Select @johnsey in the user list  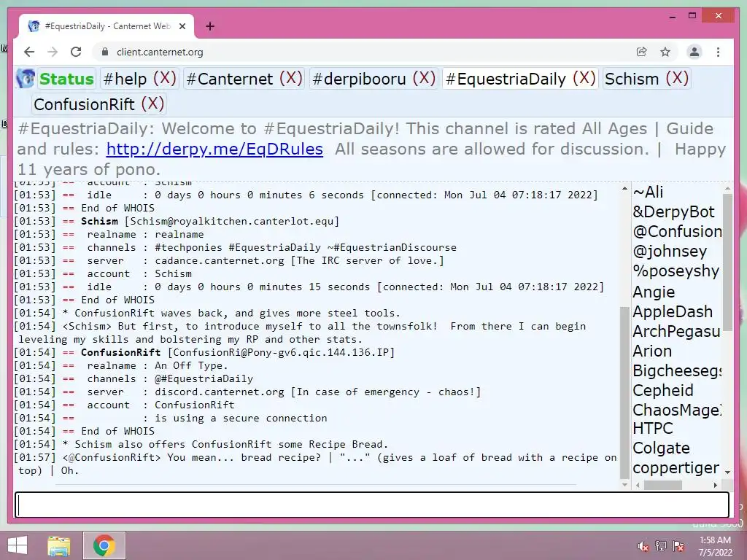(x=670, y=252)
